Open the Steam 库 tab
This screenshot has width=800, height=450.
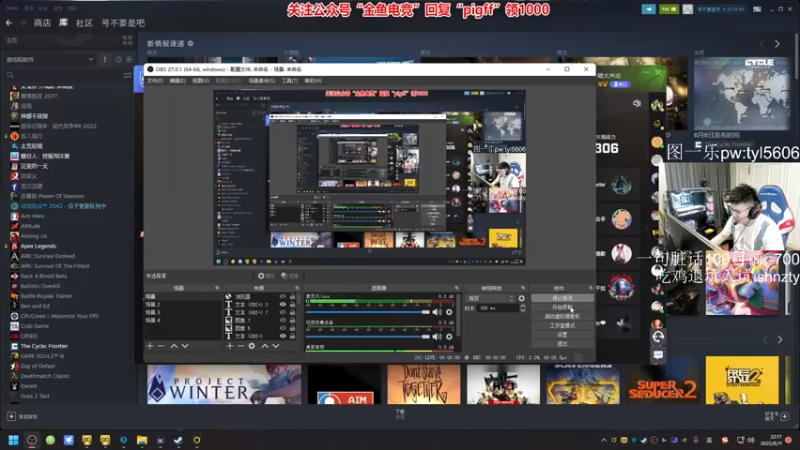coord(63,23)
